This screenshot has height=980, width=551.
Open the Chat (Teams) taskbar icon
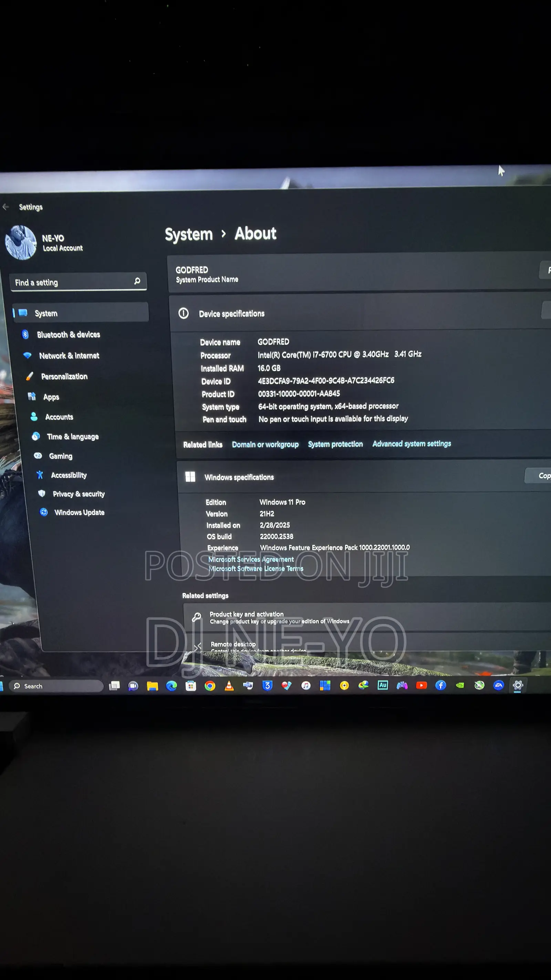click(133, 686)
